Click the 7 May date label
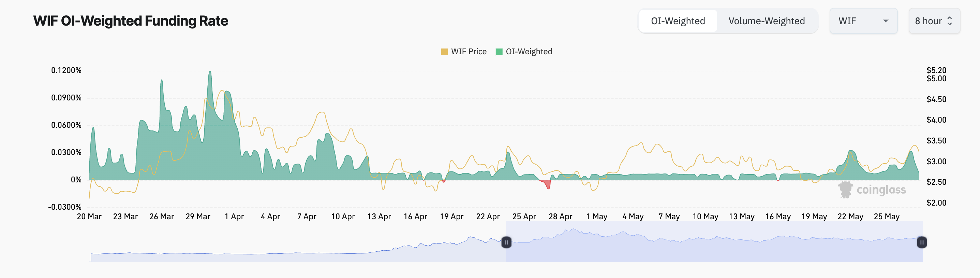Image resolution: width=980 pixels, height=278 pixels. pos(669,217)
